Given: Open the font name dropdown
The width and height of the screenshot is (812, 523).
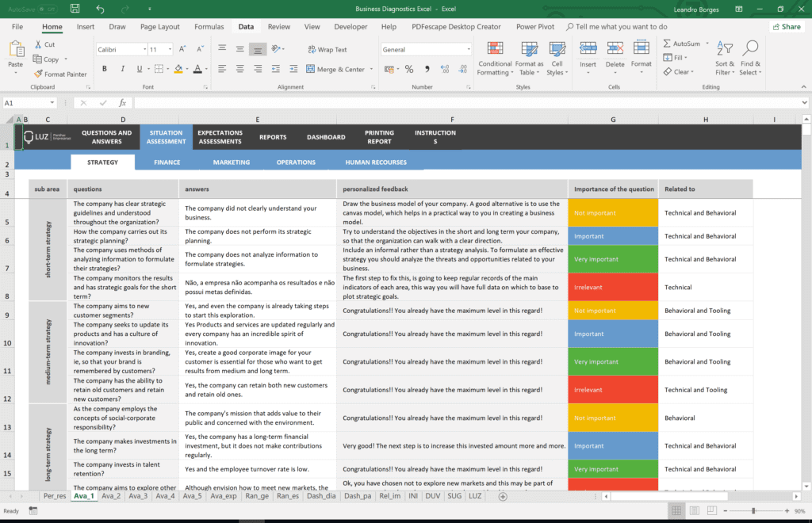Looking at the screenshot, I should click(x=141, y=49).
